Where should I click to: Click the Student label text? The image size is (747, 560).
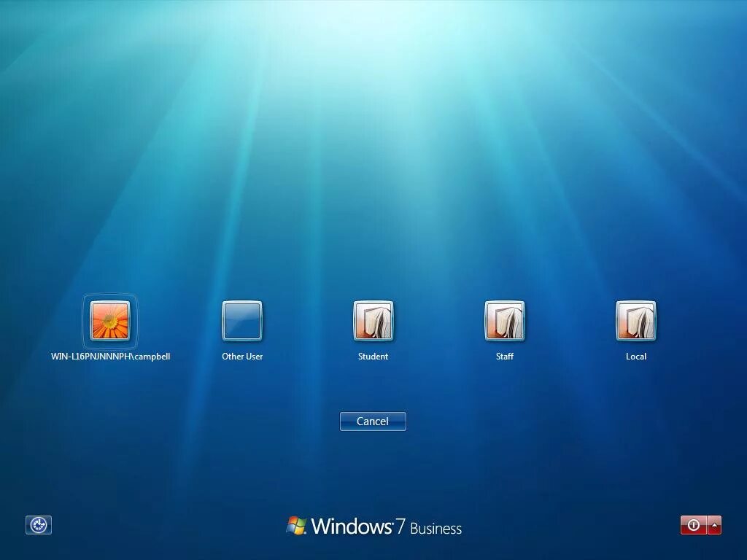point(373,356)
